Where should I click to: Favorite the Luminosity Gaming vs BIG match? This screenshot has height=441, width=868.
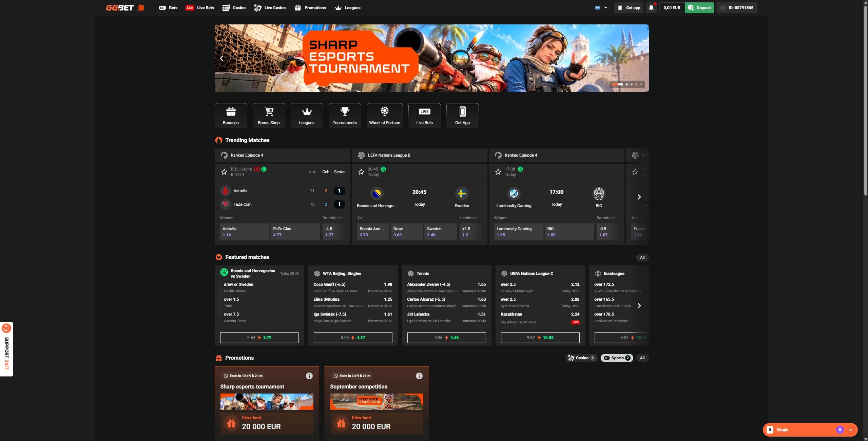498,172
